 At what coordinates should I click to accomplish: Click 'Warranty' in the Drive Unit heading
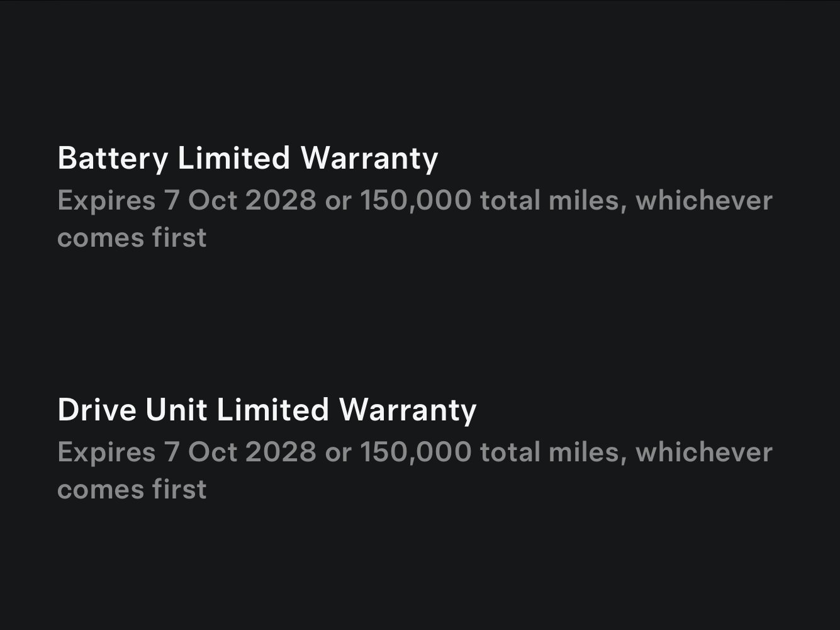[x=407, y=410]
